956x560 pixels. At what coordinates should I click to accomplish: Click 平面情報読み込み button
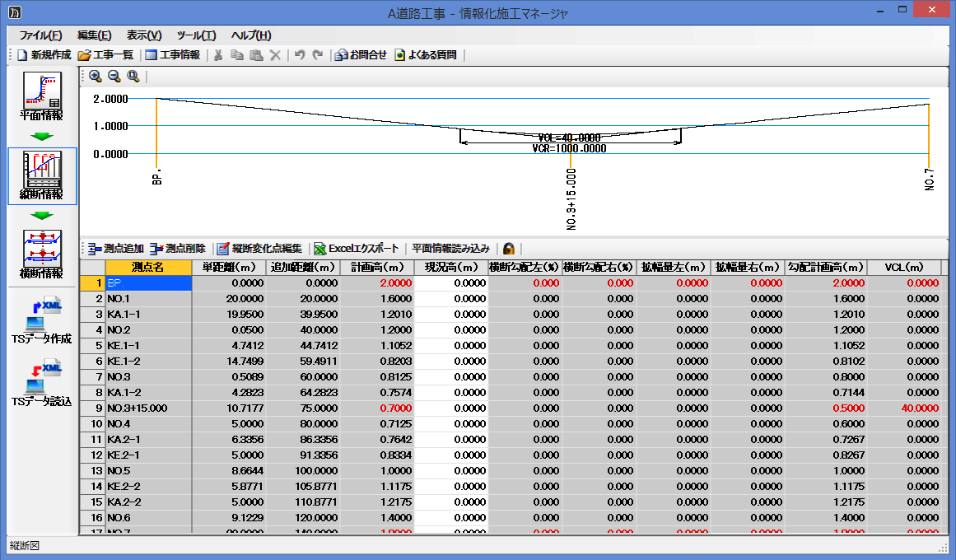pyautogui.click(x=450, y=249)
